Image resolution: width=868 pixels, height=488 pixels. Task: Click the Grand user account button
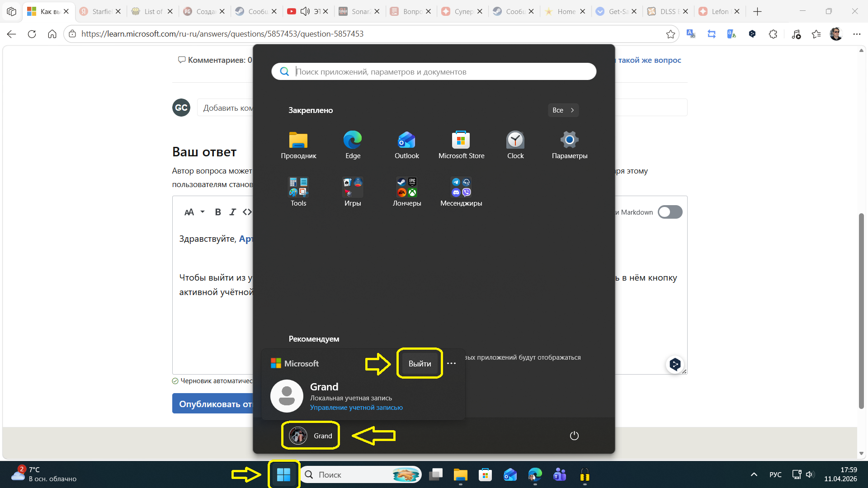point(311,436)
